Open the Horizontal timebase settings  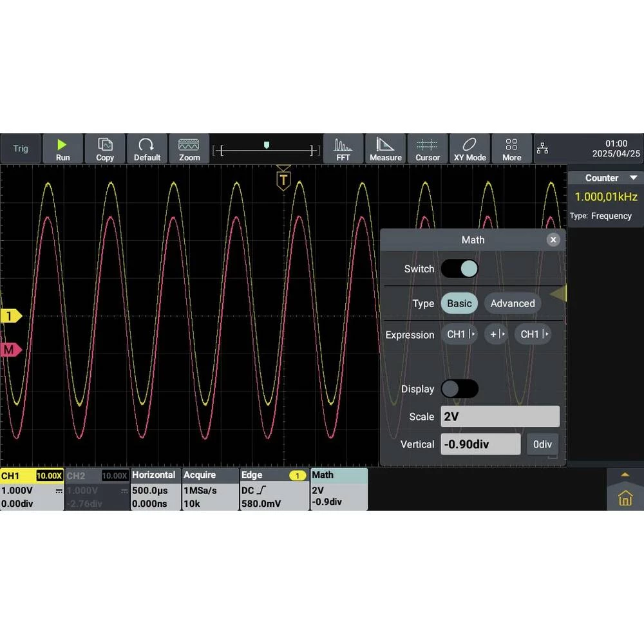[x=155, y=489]
